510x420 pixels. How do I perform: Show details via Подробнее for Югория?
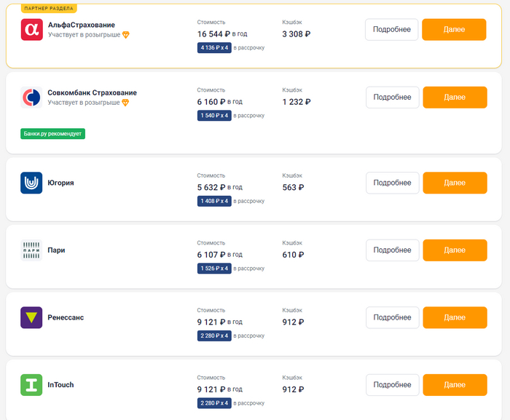[x=392, y=183]
